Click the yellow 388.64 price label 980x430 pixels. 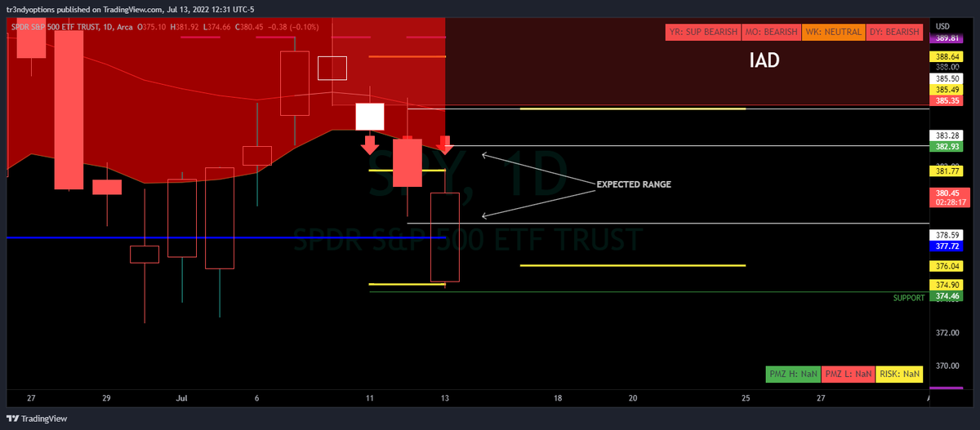(x=947, y=56)
